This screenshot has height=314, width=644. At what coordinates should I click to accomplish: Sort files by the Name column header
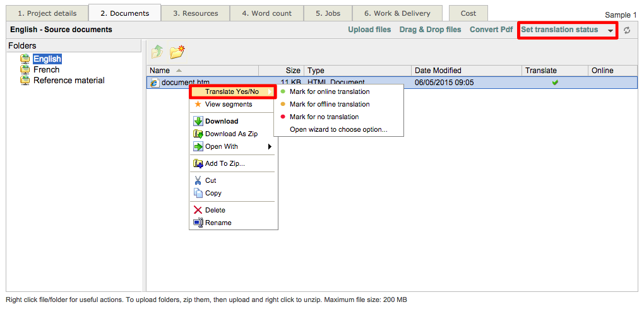160,71
